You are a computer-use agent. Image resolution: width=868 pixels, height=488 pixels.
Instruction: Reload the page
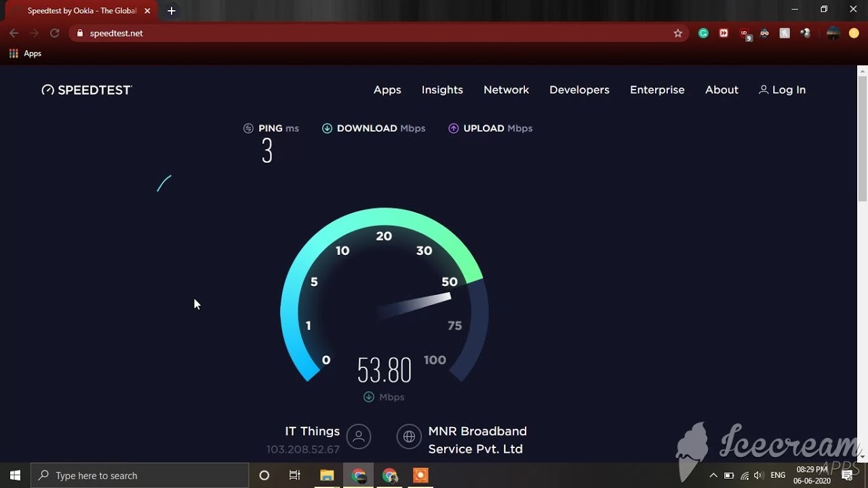[x=55, y=33]
